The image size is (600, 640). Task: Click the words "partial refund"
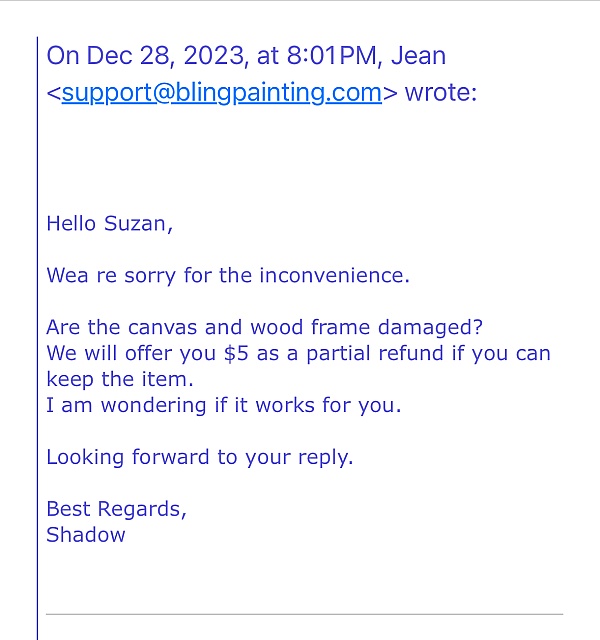[375, 353]
